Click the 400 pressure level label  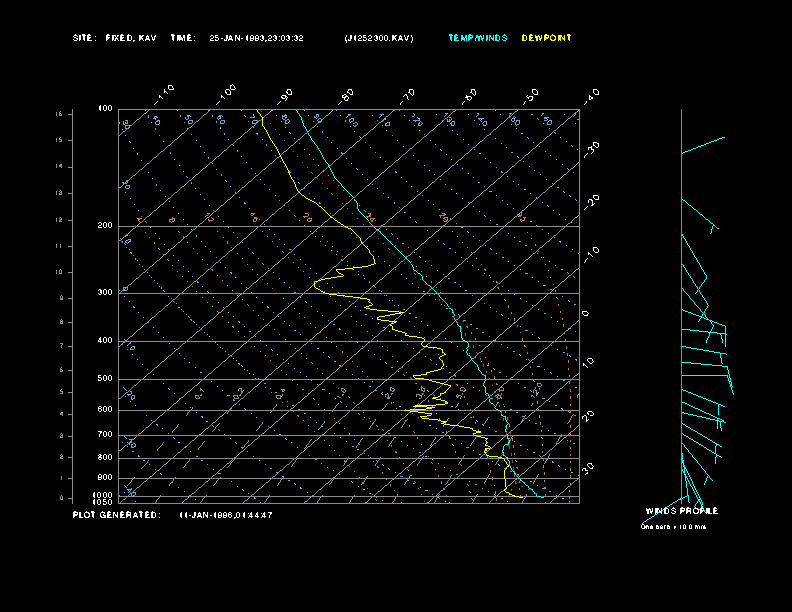tap(105, 341)
